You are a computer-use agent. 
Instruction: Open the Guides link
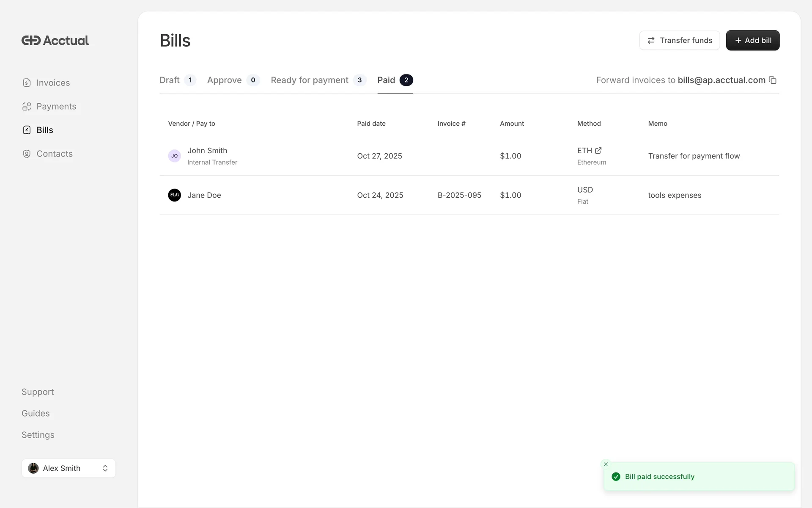click(x=36, y=414)
